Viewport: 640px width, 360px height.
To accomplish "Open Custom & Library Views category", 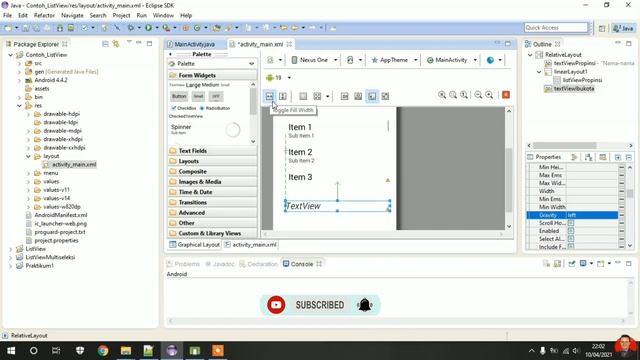I will tap(212, 233).
